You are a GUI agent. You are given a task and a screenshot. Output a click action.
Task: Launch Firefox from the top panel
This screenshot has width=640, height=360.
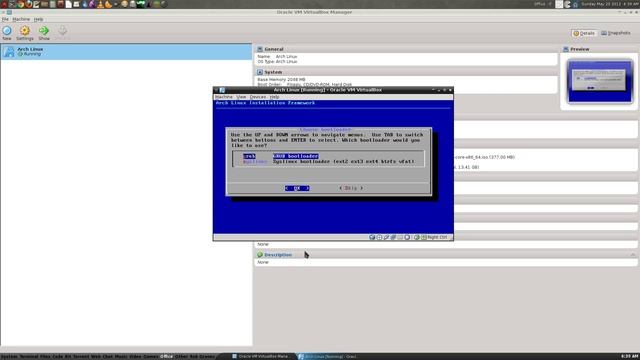pos(29,4)
